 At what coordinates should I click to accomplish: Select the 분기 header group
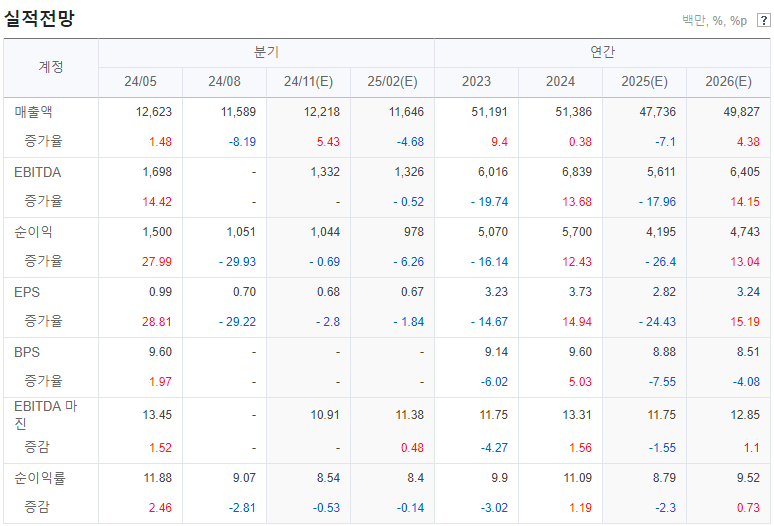coord(266,52)
